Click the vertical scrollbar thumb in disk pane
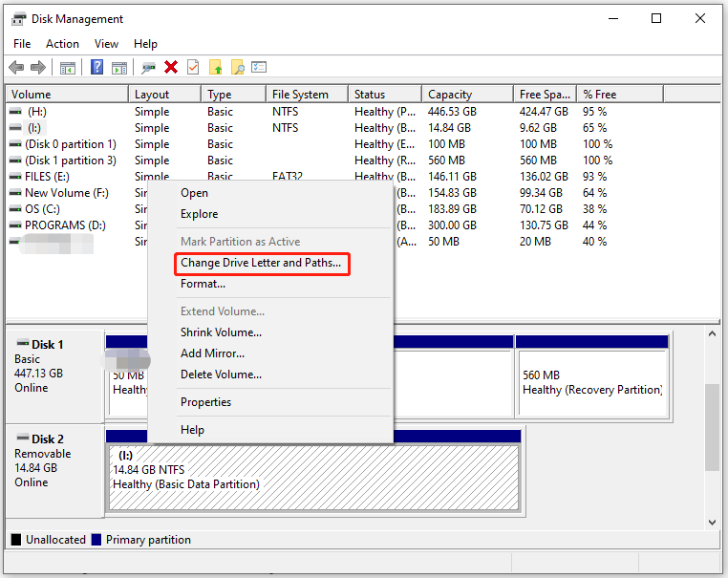Viewport: 728px width, 578px height. [712, 428]
